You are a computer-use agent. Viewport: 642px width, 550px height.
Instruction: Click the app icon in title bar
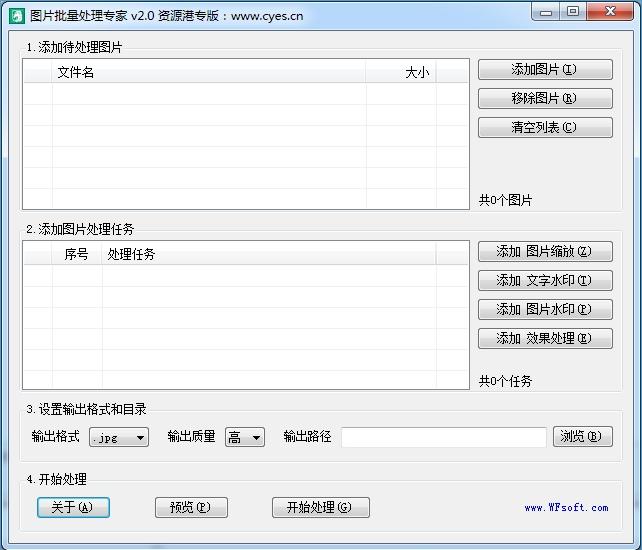(16, 14)
